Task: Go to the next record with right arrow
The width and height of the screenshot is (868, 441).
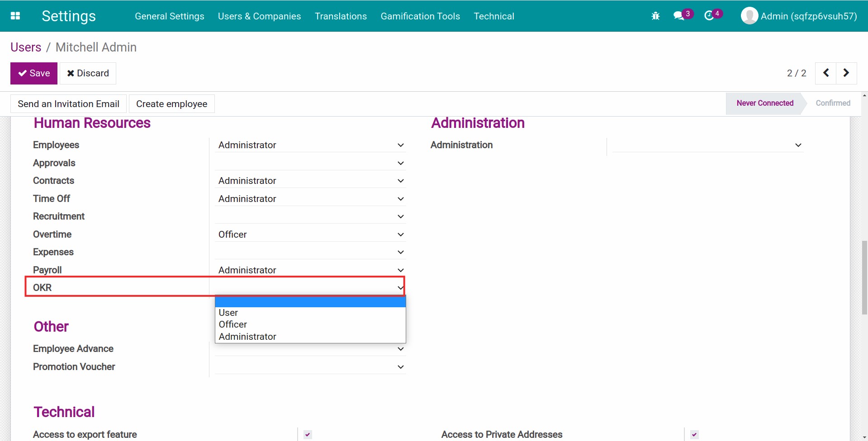Action: tap(846, 73)
